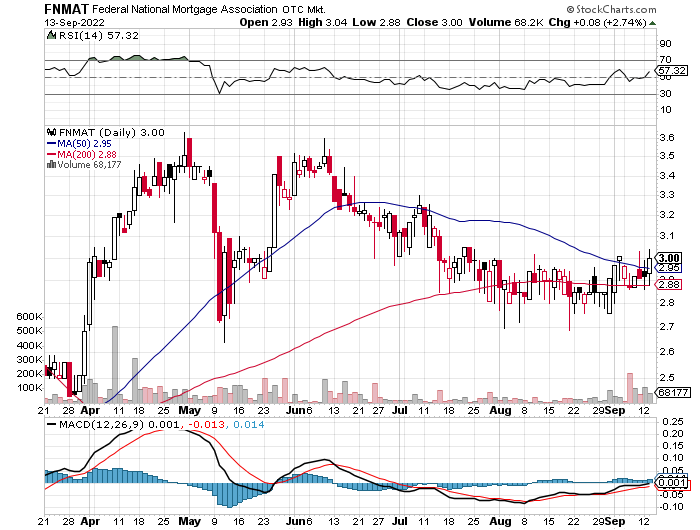Image resolution: width=700 pixels, height=530 pixels.
Task: Click the 2.5 price axis label
Action: click(x=667, y=377)
